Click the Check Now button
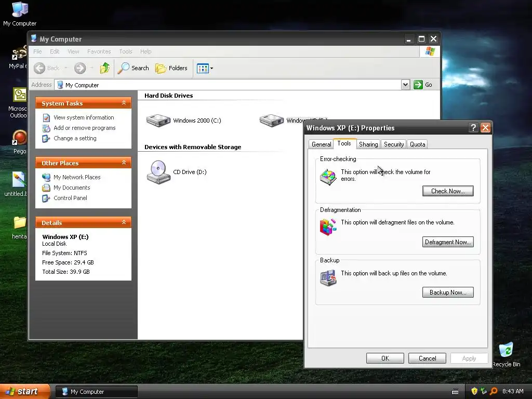The height and width of the screenshot is (399, 532). coord(448,191)
